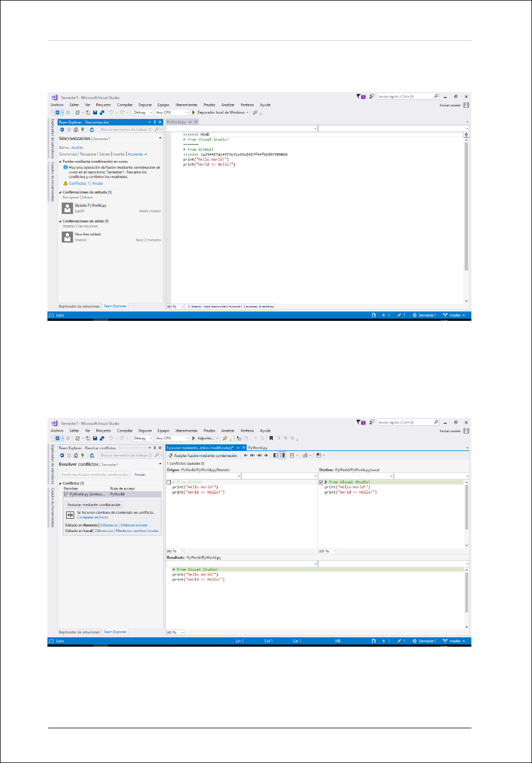Click Home icon in top screenshot's Team Explorer
The width and height of the screenshot is (532, 763).
[76, 130]
